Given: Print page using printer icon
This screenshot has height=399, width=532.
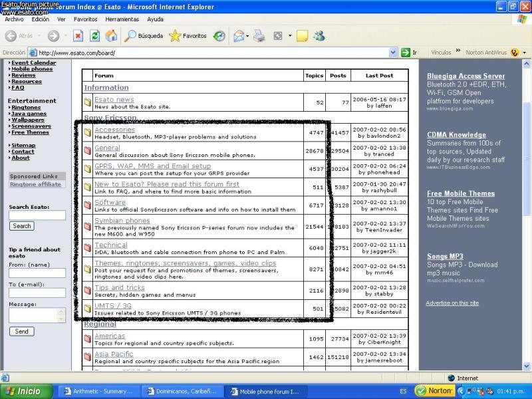Looking at the screenshot, I should coord(259,36).
